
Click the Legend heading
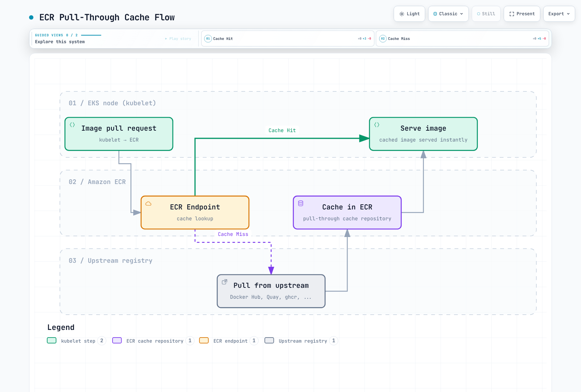[61, 327]
